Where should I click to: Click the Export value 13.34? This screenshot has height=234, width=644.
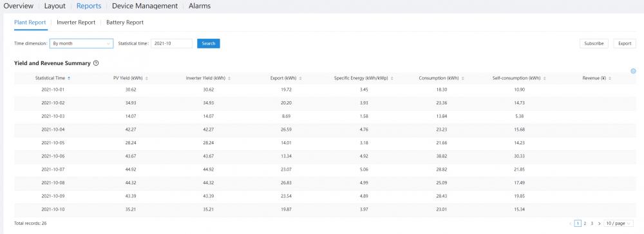click(x=287, y=156)
